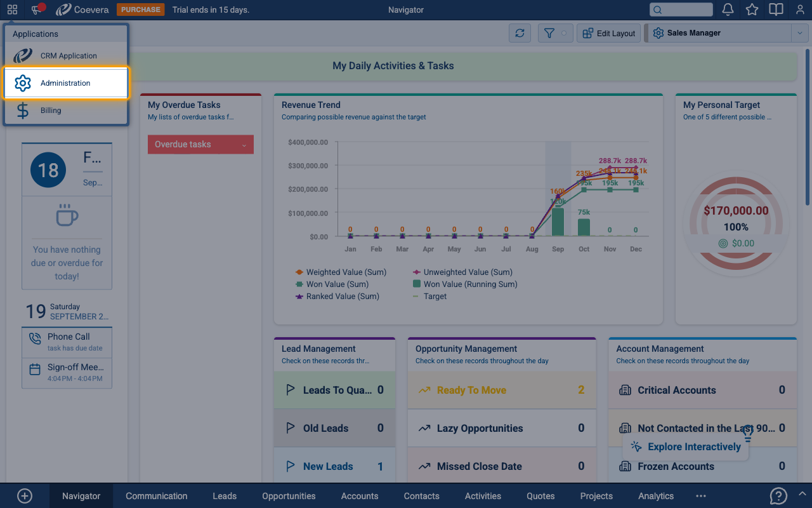
Task: Click the Coevera logo
Action: pyautogui.click(x=82, y=10)
